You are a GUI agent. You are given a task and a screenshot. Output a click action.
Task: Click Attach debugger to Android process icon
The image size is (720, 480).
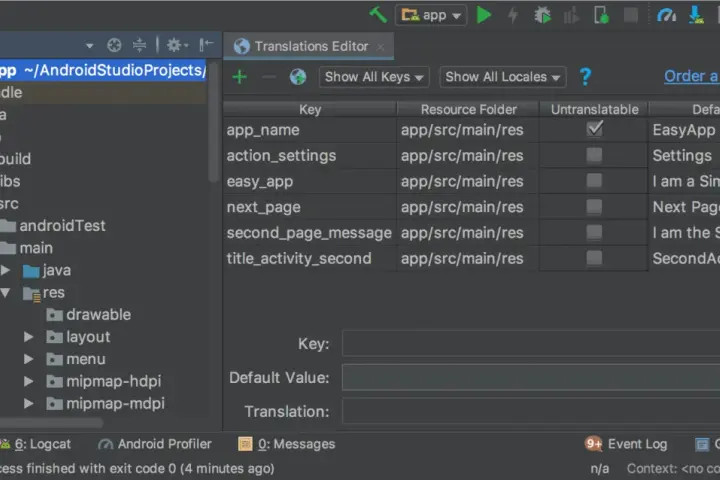601,15
